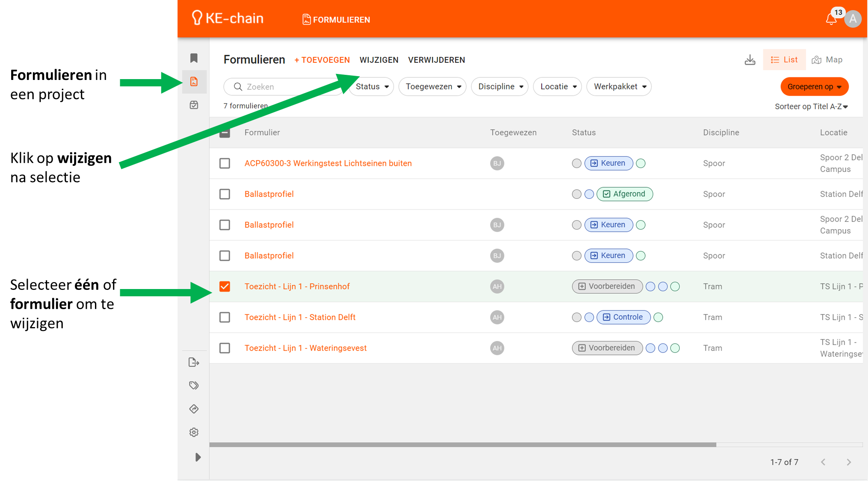Uncheck the Toezicht - Lijn 1 - Prinsenhof checkbox

(x=225, y=286)
